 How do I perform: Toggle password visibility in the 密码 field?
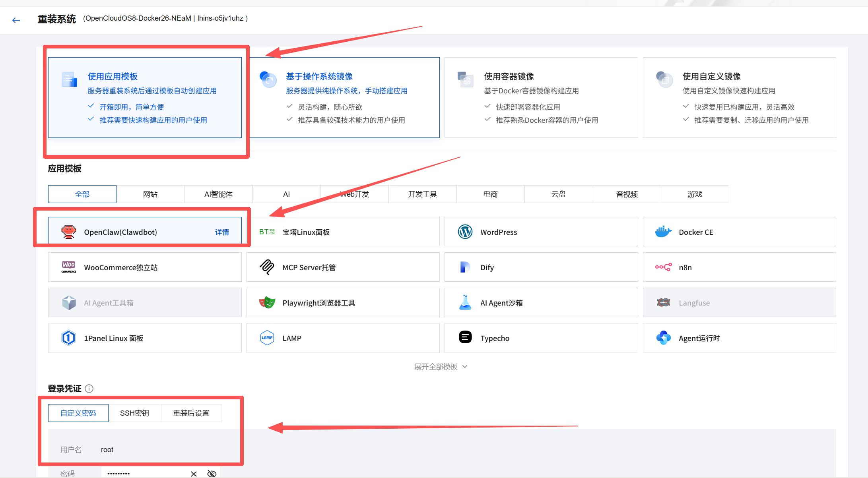[211, 473]
